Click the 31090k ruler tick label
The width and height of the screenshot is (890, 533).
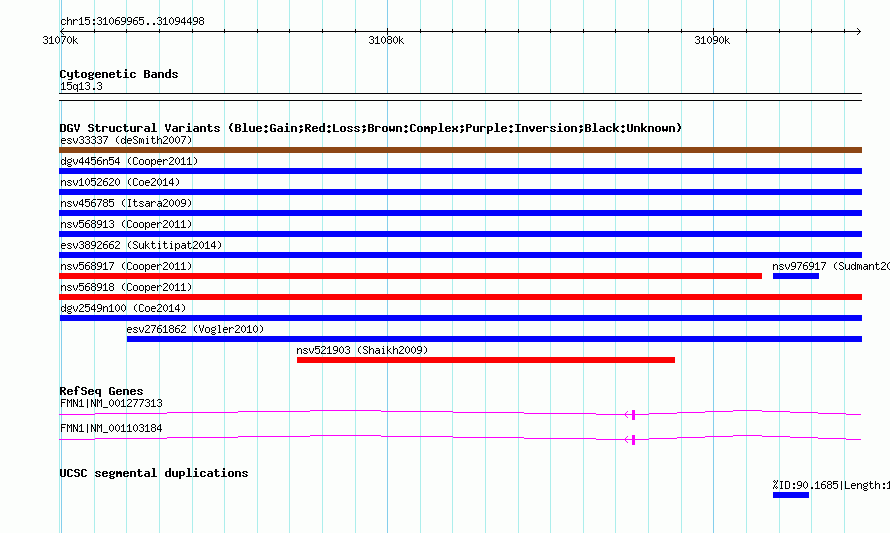pyautogui.click(x=712, y=41)
